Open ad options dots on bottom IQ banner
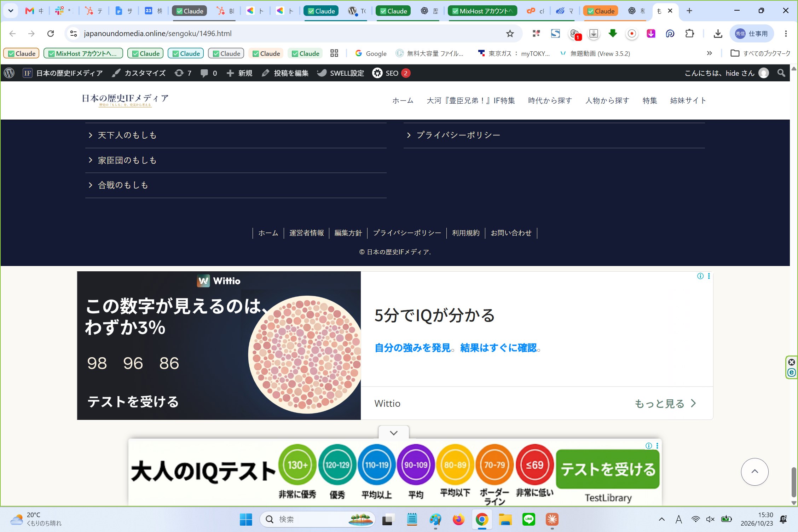The height and width of the screenshot is (532, 798). pyautogui.click(x=657, y=446)
